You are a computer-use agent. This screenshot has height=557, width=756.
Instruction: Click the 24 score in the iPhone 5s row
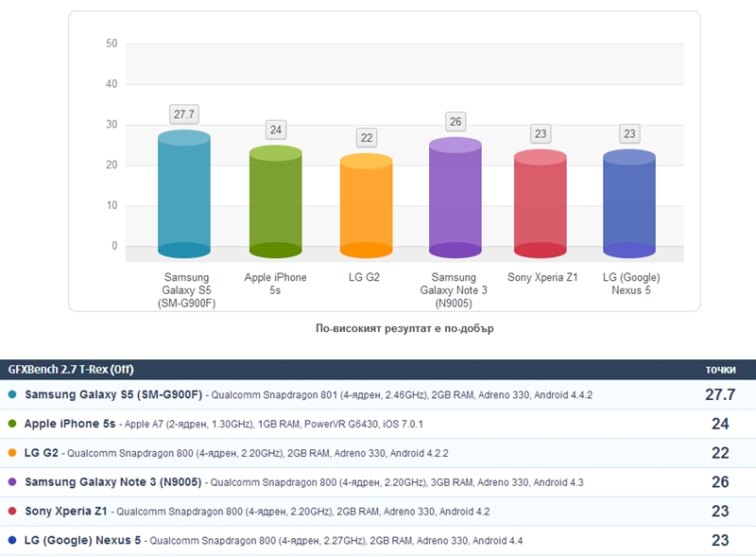coord(720,424)
